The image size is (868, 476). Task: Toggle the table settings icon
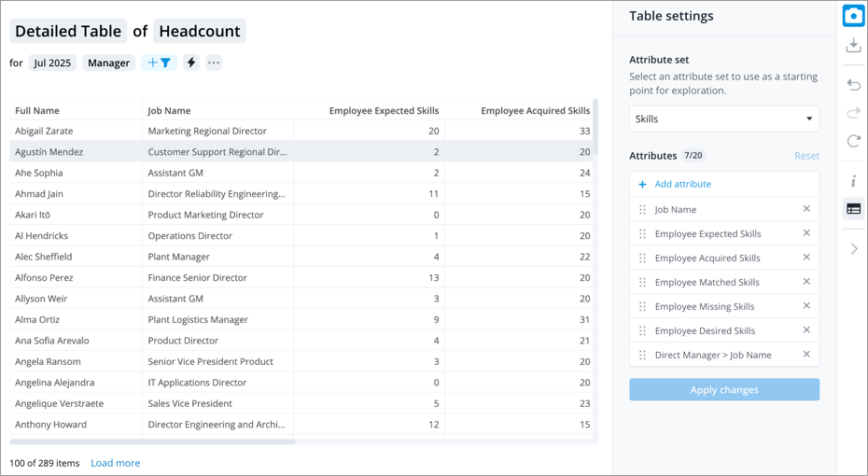[853, 209]
